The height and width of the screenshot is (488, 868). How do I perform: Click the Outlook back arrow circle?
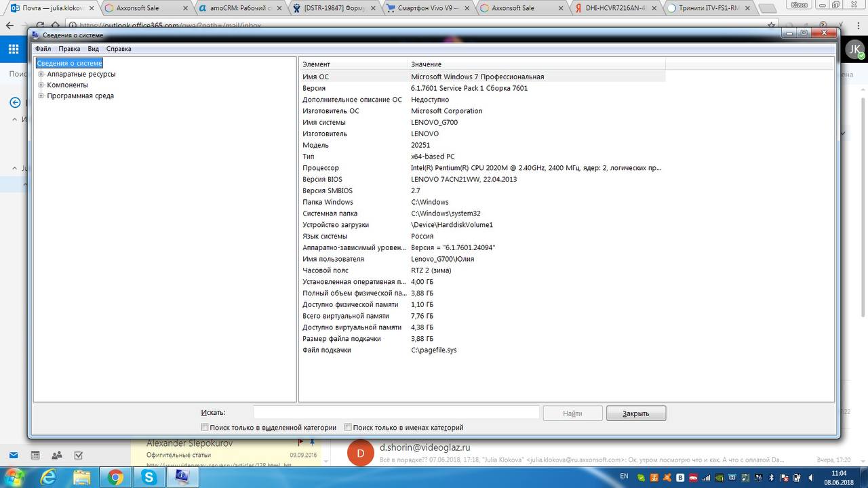click(14, 102)
